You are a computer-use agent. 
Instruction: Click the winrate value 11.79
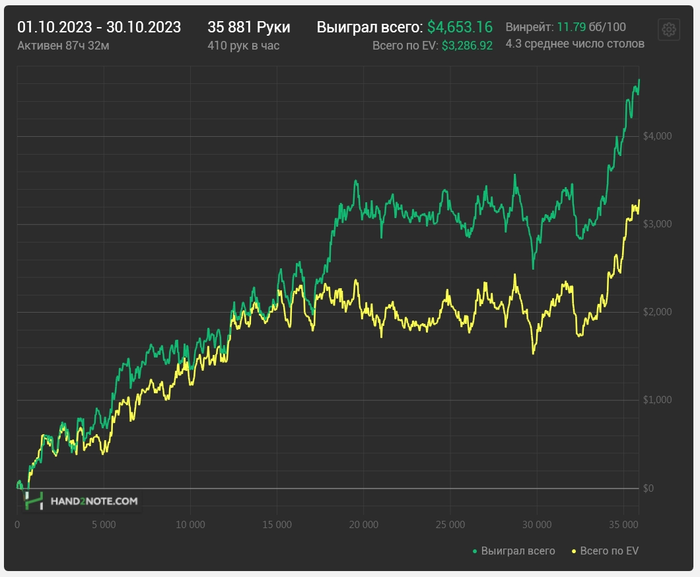tap(571, 27)
